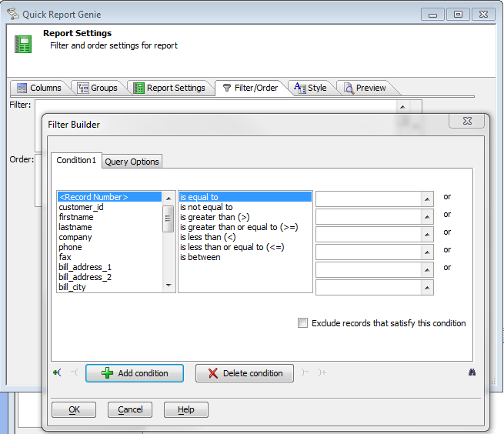Click the field list scroll up arrow
Screen dimensions: 504x434
pyautogui.click(x=169, y=199)
